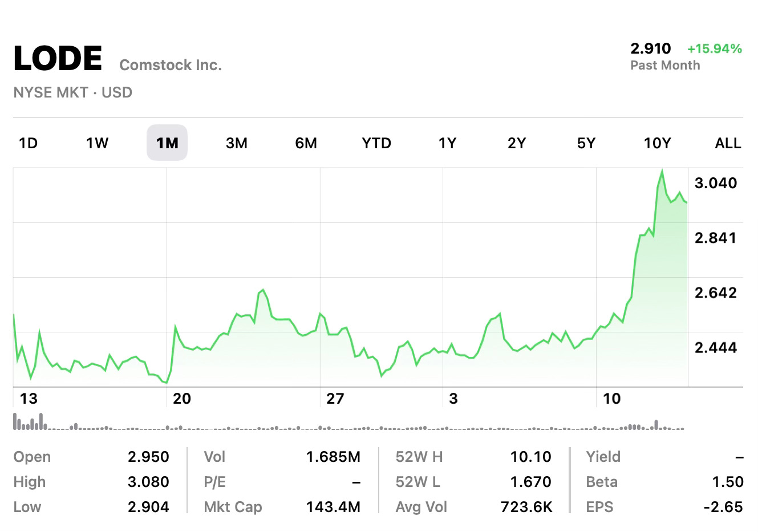Click the +15.94% change value
The image size is (758, 532).
(x=715, y=48)
